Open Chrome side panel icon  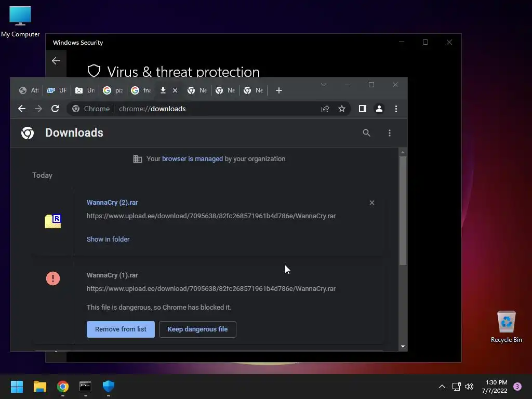click(x=362, y=109)
